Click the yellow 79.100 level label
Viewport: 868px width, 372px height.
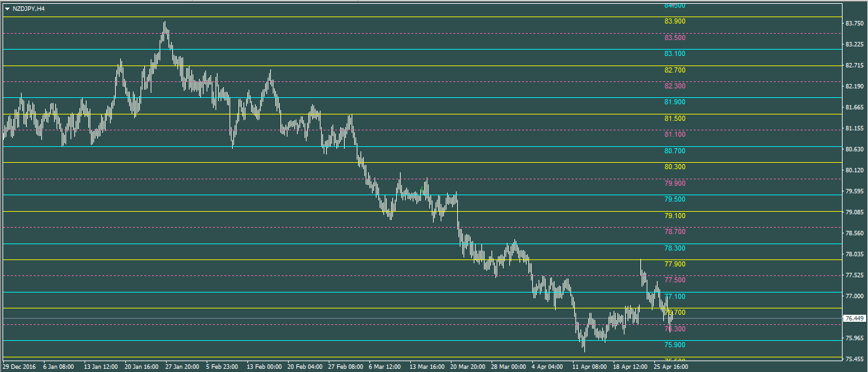[x=675, y=216]
